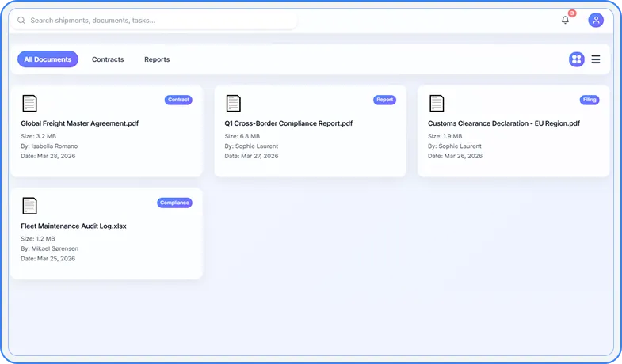Focus the search shipments input field
Screen dimensions: 622x364
tap(158, 21)
